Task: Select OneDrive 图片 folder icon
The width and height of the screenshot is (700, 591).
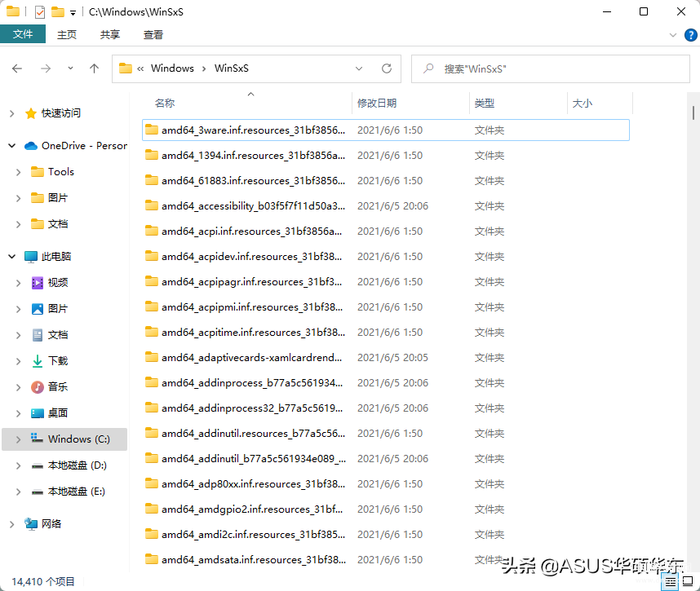Action: (38, 197)
